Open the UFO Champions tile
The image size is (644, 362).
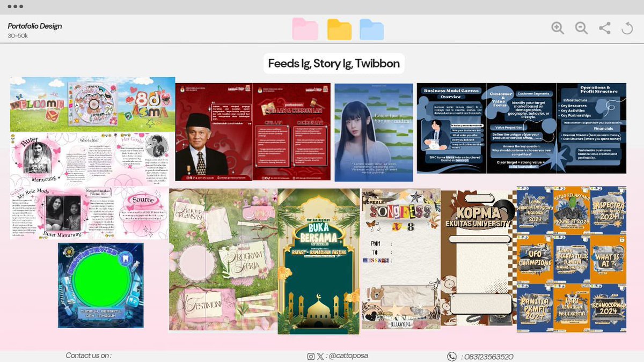tap(535, 259)
